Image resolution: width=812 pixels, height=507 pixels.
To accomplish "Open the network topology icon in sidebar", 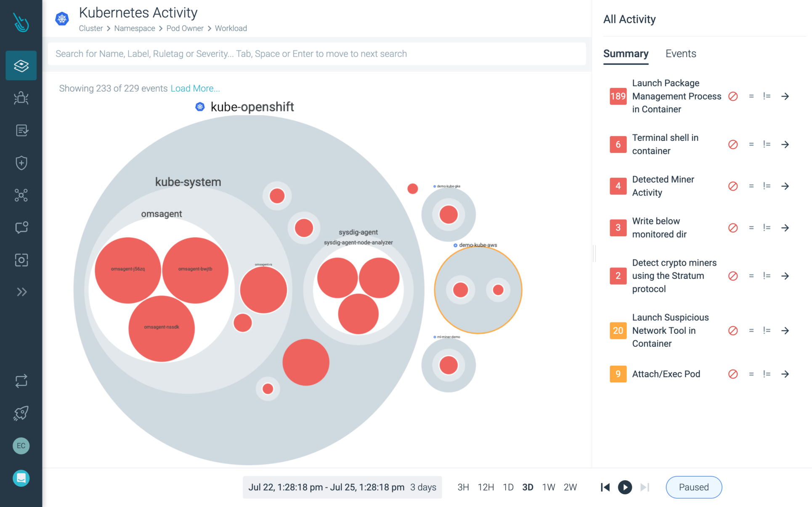I will click(21, 195).
